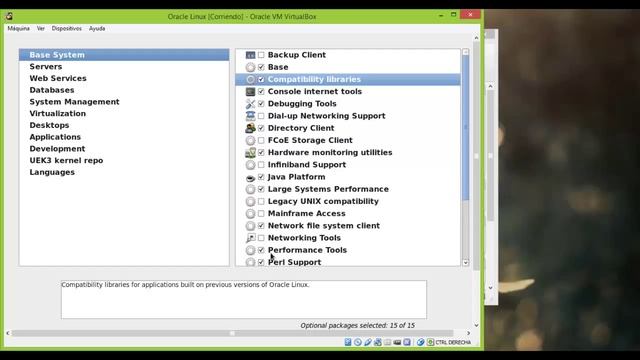The width and height of the screenshot is (640, 360).
Task: Click the VM window scroll-right arrow
Action: pyautogui.click(x=468, y=333)
